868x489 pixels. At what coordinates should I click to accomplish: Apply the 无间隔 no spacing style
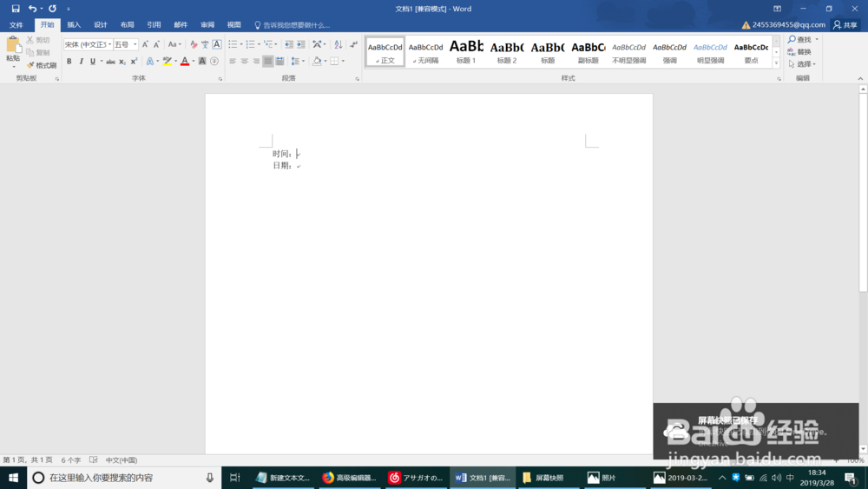(425, 51)
